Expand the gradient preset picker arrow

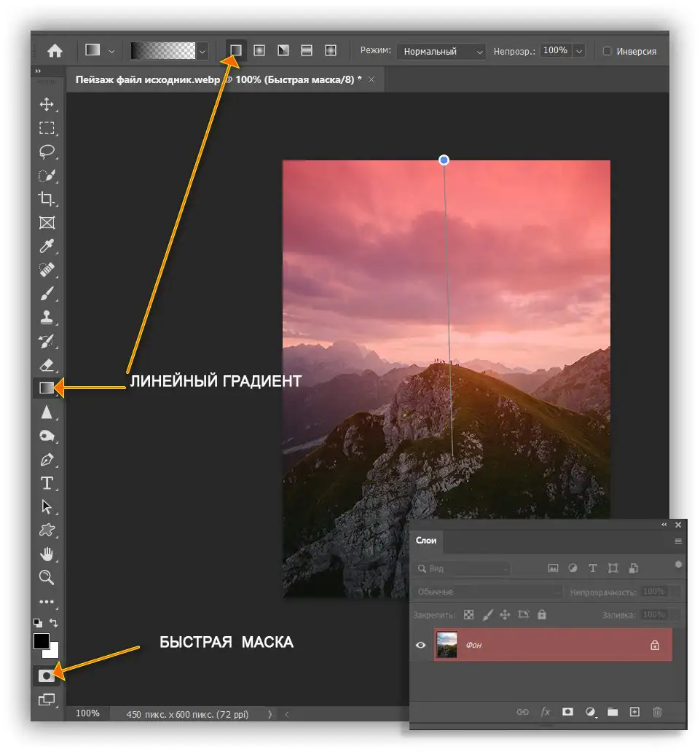coord(202,51)
